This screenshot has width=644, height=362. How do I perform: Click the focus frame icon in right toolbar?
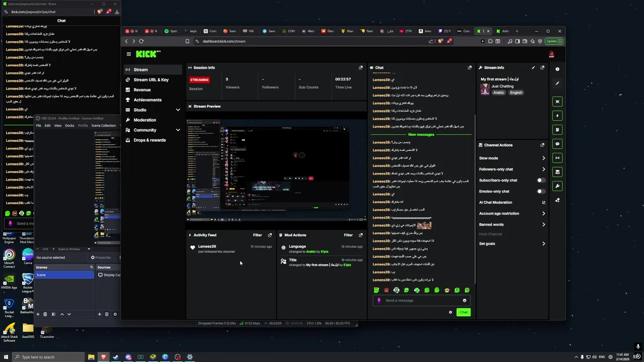click(557, 102)
